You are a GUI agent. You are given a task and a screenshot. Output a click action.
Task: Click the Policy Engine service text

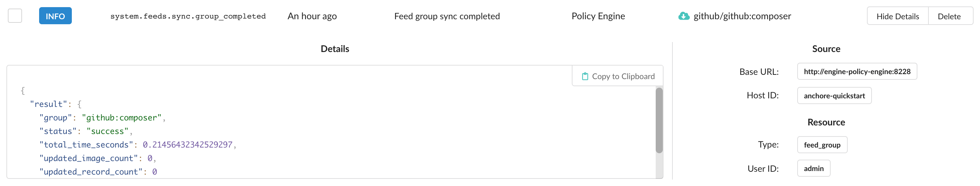pyautogui.click(x=598, y=16)
